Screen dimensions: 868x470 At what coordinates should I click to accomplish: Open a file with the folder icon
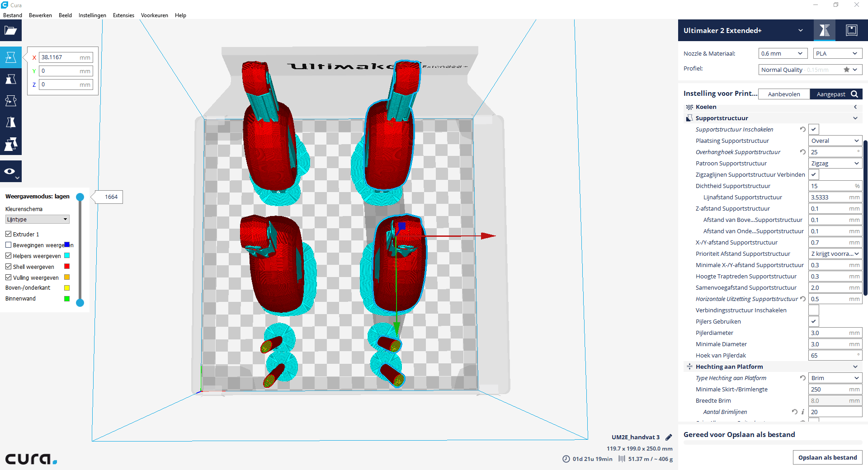(11, 30)
